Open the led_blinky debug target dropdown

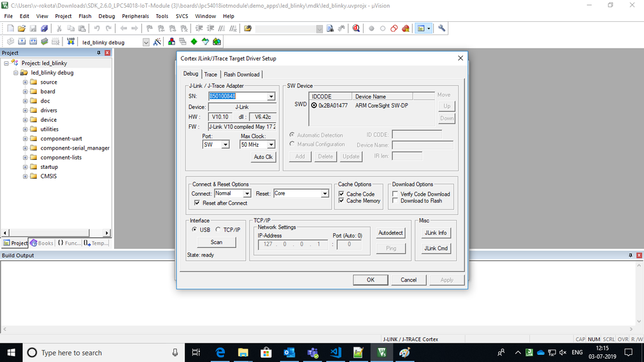pyautogui.click(x=146, y=43)
